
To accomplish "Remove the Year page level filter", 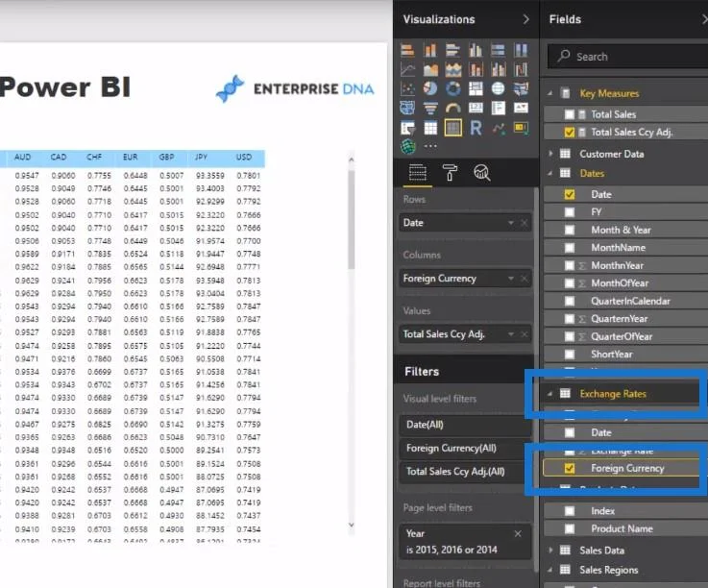I will pos(518,534).
